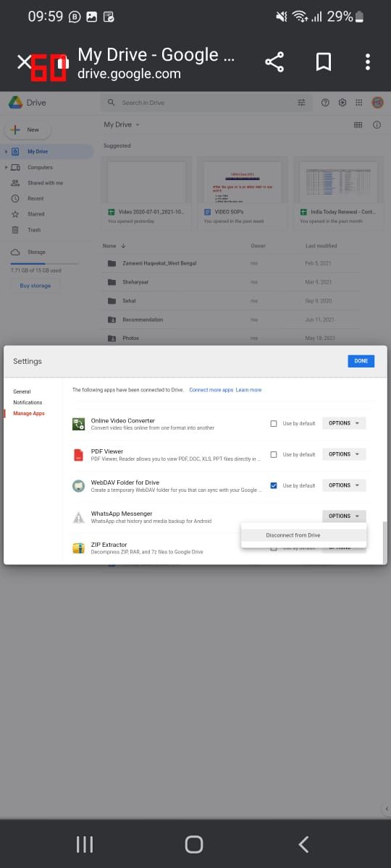
Task: Close the tab with the X icon
Action: pos(24,61)
